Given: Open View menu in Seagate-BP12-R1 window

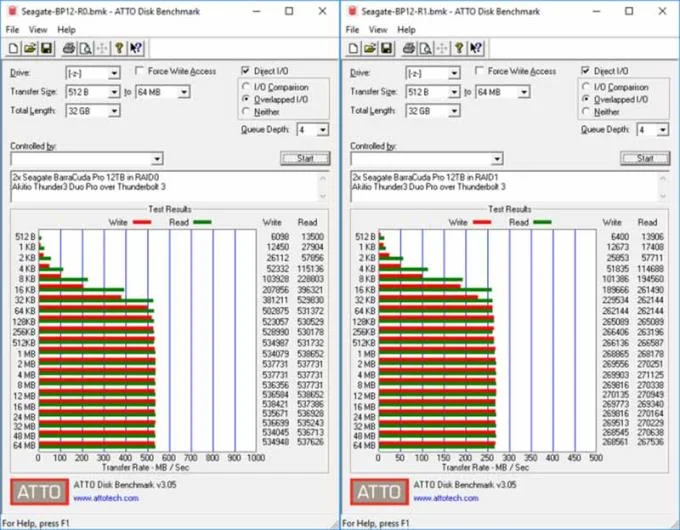Looking at the screenshot, I should coord(378,29).
